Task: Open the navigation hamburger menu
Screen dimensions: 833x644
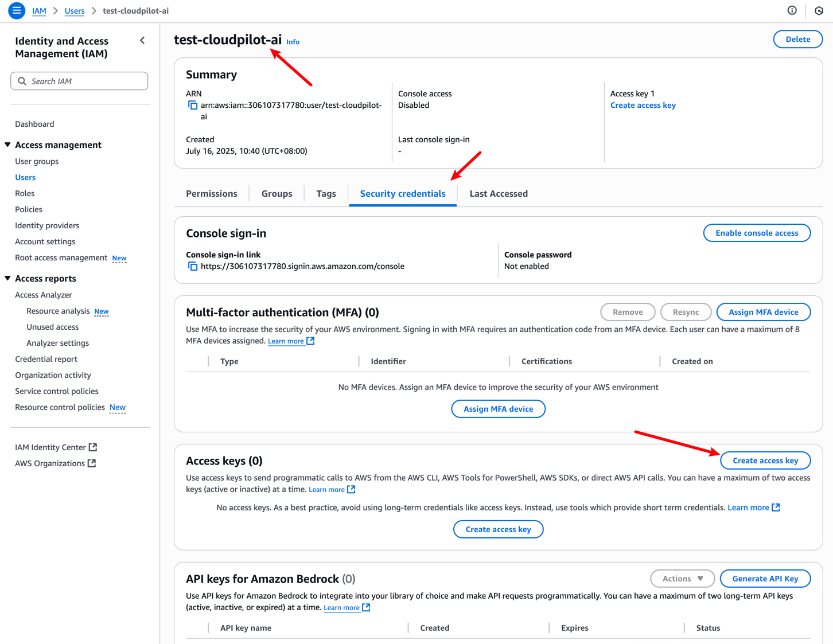Action: pyautogui.click(x=16, y=10)
